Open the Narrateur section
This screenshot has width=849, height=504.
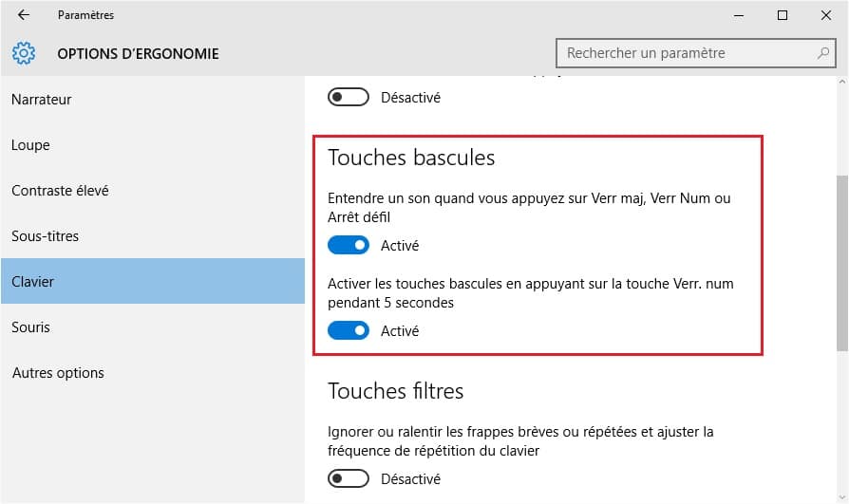pyautogui.click(x=42, y=100)
